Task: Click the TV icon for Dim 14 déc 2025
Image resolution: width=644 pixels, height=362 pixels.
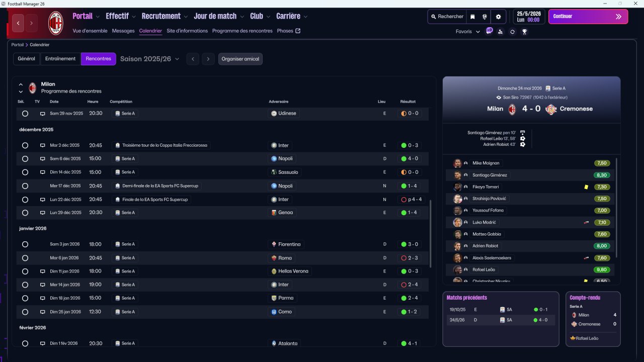Action: (x=43, y=172)
